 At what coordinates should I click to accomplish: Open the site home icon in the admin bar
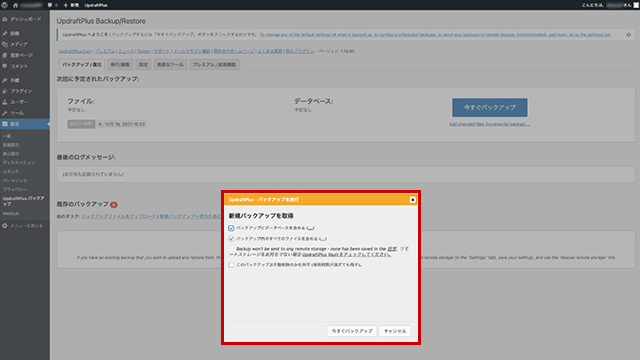tap(16, 5)
